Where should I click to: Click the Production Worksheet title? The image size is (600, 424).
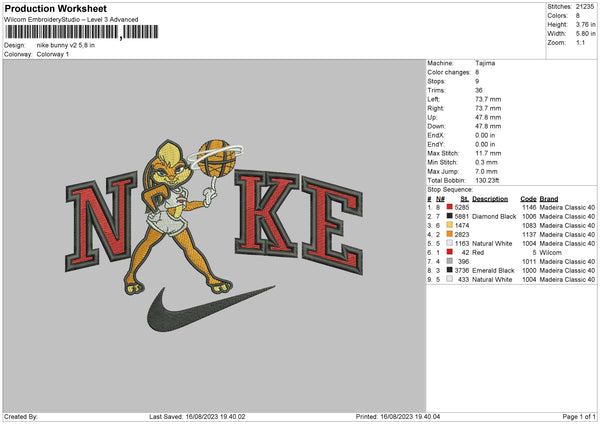pyautogui.click(x=55, y=8)
